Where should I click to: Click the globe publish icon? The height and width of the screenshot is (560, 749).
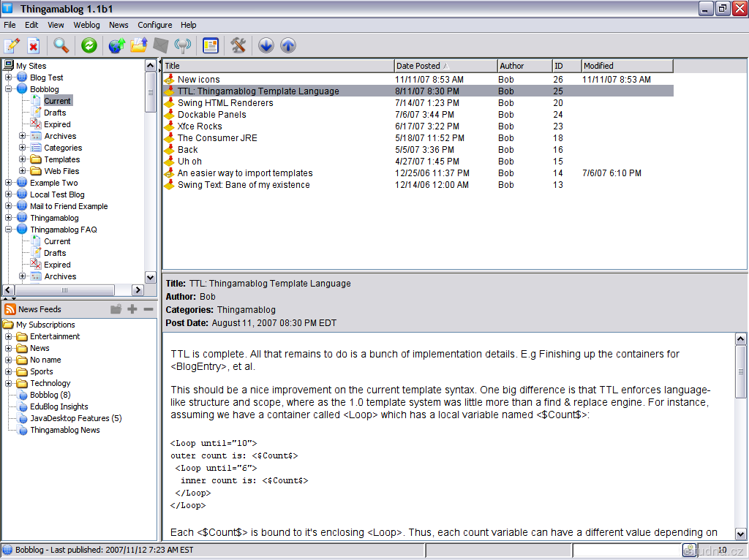(x=116, y=45)
